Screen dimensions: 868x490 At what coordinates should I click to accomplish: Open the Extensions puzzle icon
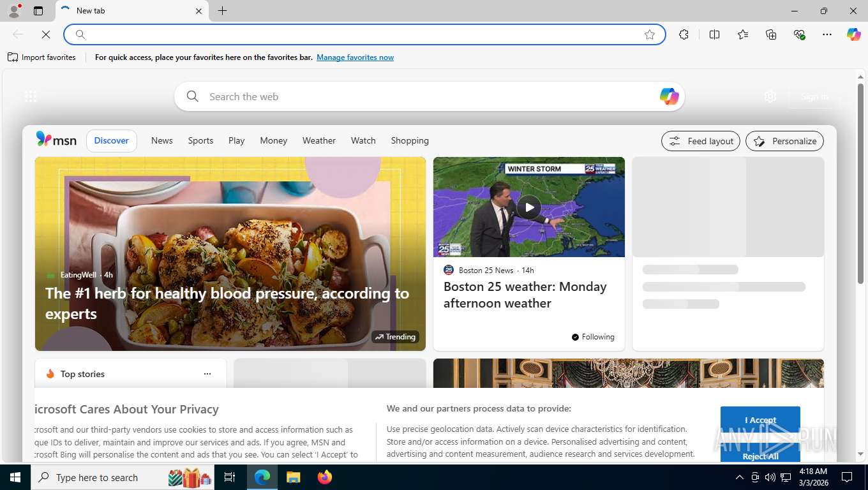pos(684,34)
